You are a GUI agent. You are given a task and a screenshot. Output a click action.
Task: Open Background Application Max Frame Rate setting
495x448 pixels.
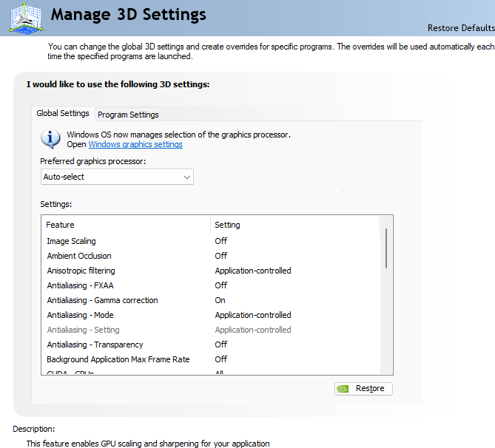(x=221, y=359)
